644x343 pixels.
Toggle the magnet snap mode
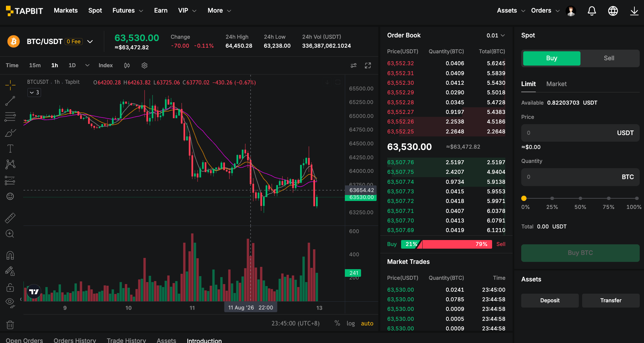point(10,255)
